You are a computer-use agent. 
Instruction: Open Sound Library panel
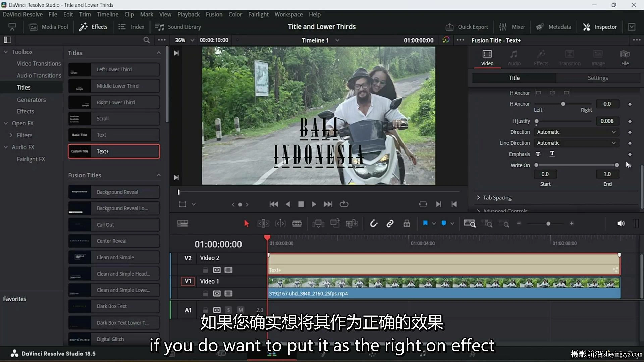(x=178, y=27)
